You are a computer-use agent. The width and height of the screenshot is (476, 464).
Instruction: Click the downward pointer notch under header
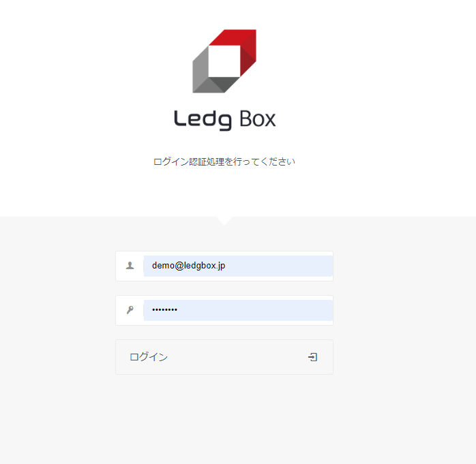(x=224, y=221)
